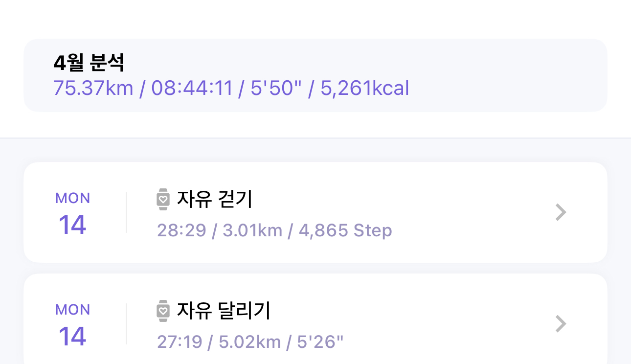Tap the 3.01km walking distance text

pyautogui.click(x=252, y=230)
